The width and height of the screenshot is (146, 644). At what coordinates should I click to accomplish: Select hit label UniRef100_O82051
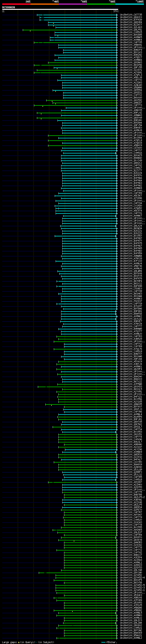131,435
